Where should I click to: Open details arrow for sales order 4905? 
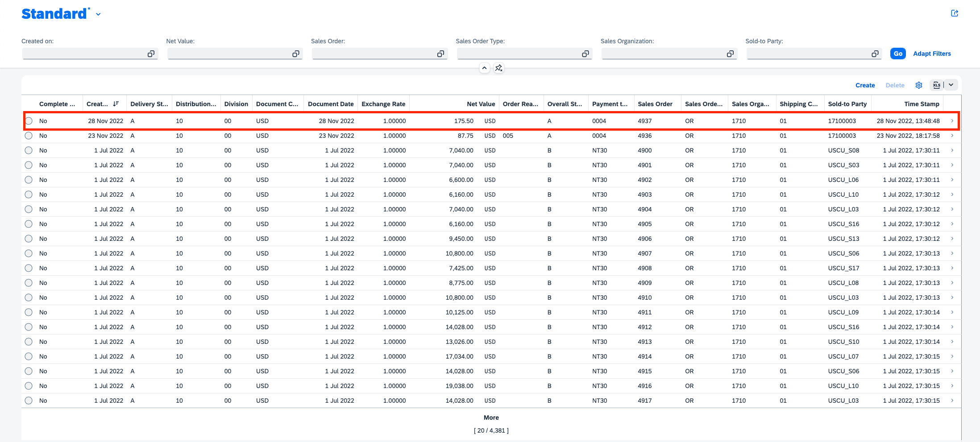(x=952, y=224)
